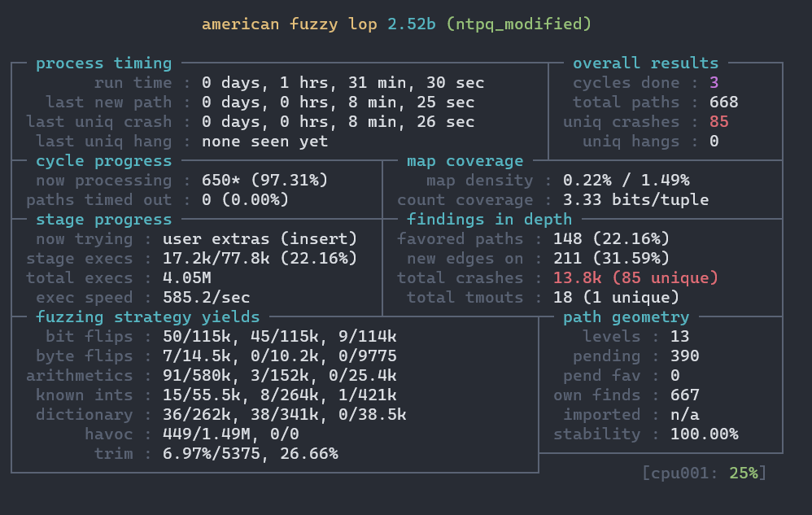Click favored paths value '148 (22.16%)'
Image resolution: width=812 pixels, height=515 pixels.
[612, 239]
